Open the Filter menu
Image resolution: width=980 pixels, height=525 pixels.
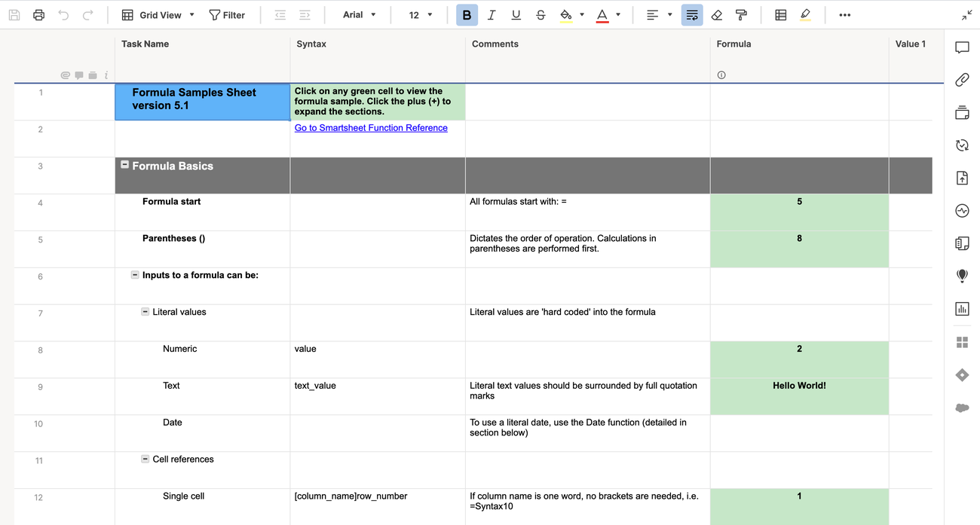[x=227, y=14]
